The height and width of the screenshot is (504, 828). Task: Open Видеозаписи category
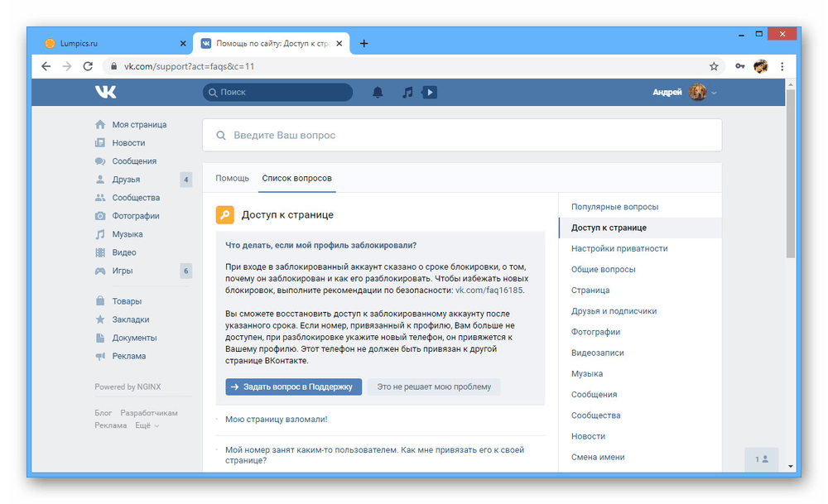(x=597, y=353)
